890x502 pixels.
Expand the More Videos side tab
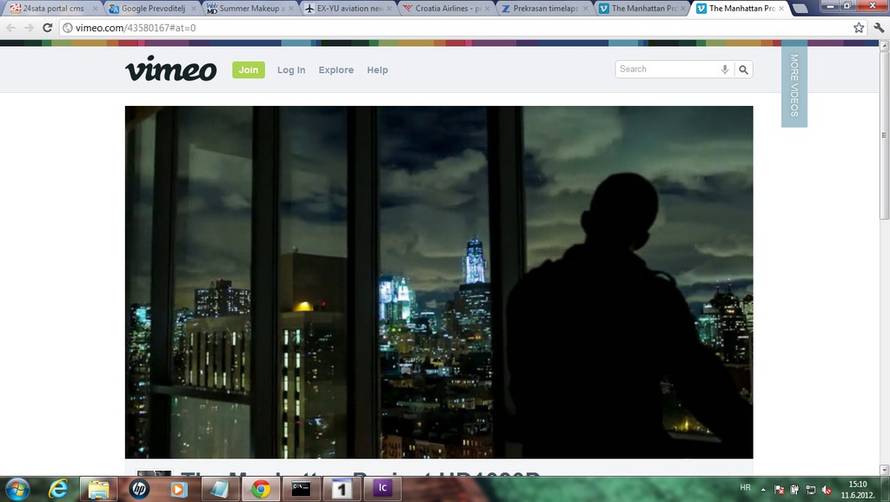(794, 85)
